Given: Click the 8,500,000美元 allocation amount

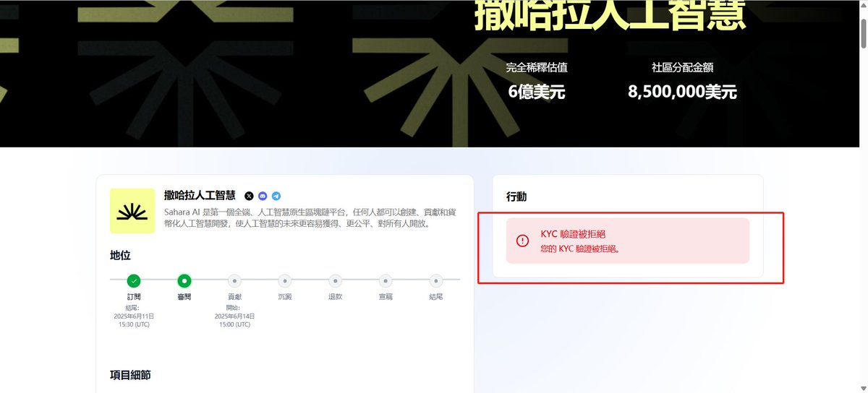Looking at the screenshot, I should point(682,92).
